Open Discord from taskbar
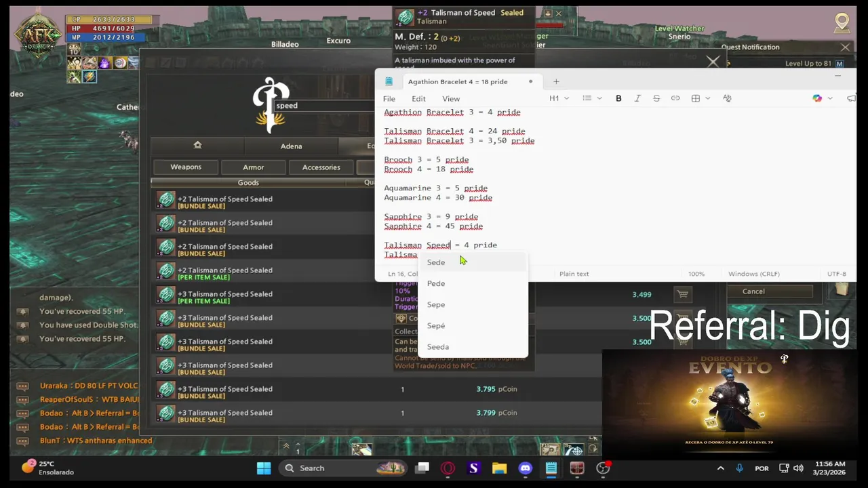 point(525,468)
